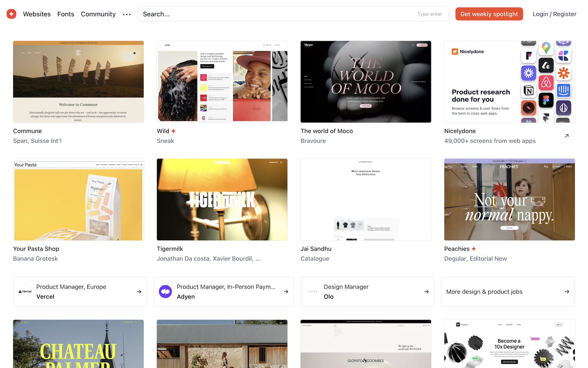Image resolution: width=588 pixels, height=368 pixels.
Task: Open the Tigermilk lamp thumbnail
Action: (222, 200)
